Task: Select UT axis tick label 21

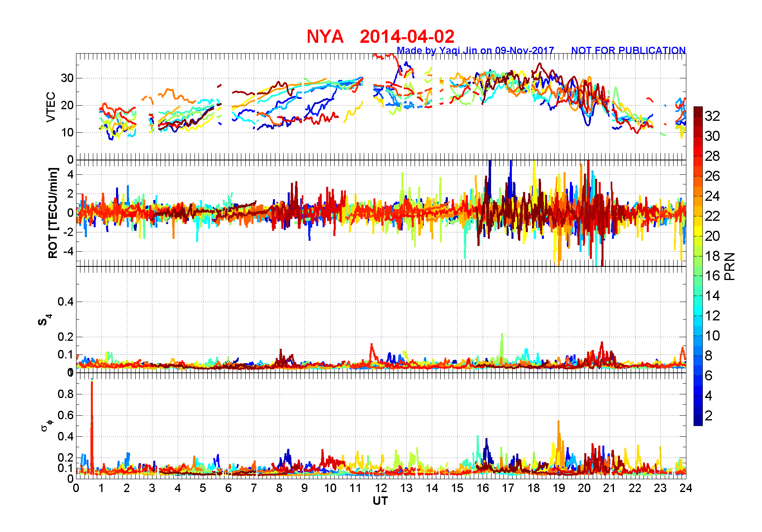Action: [610, 488]
